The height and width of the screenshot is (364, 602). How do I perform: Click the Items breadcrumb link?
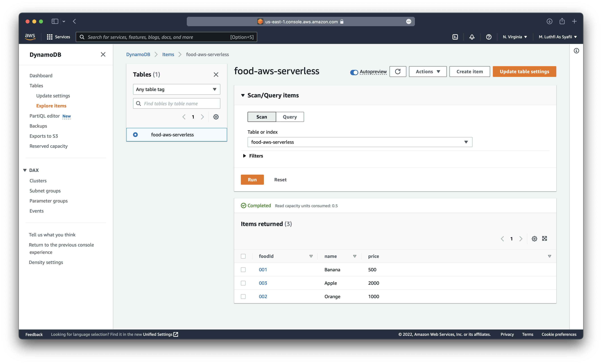click(168, 54)
